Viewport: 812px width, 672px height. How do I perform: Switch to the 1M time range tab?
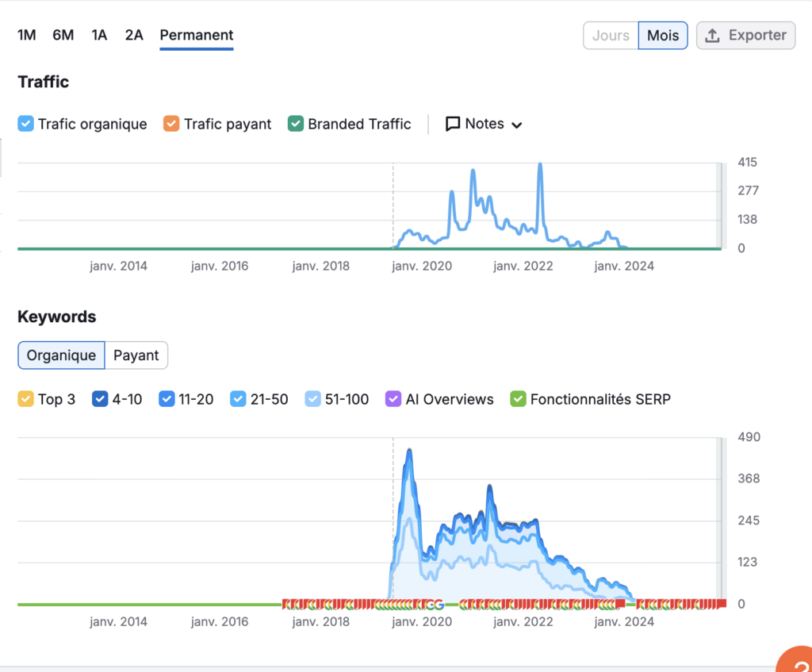point(26,35)
